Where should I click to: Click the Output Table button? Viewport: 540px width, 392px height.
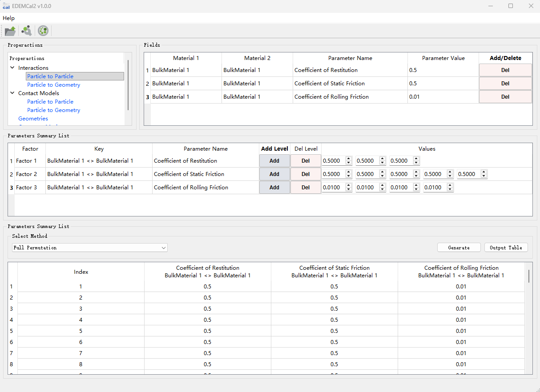pyautogui.click(x=506, y=247)
